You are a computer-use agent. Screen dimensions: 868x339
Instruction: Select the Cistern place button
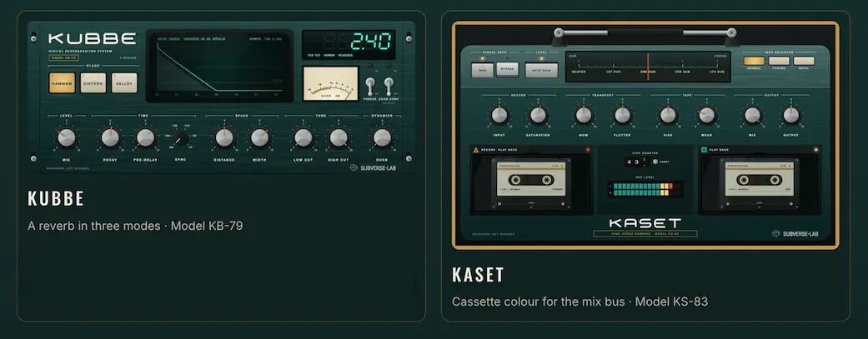93,83
